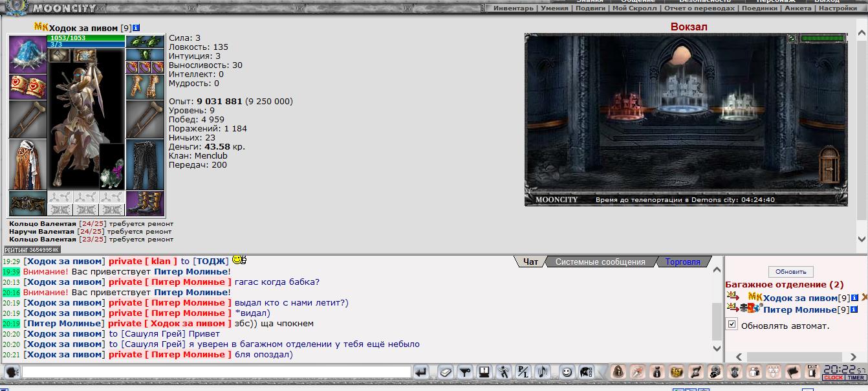Click [Сашуля Грей] in the 20:20 Привет line

pyautogui.click(x=153, y=334)
